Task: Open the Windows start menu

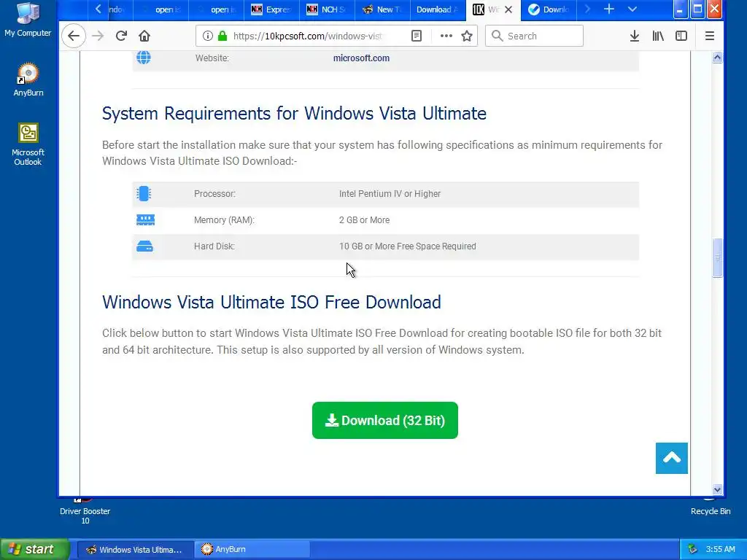Action: [x=34, y=549]
